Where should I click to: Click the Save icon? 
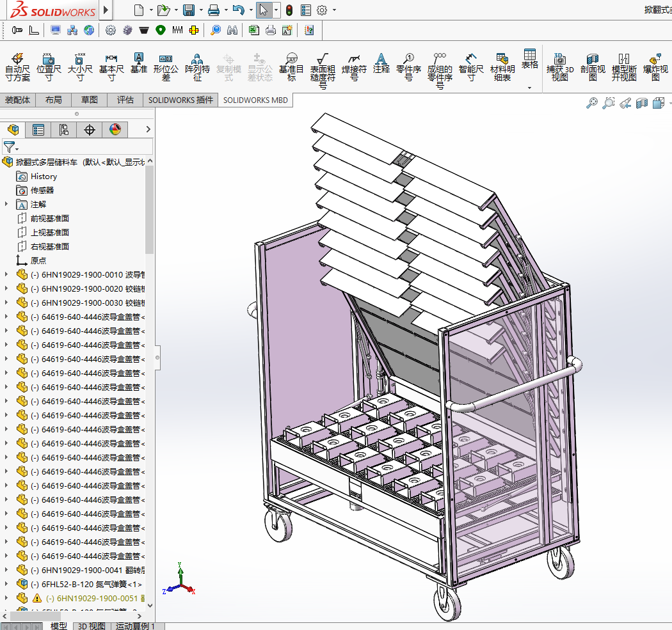coord(189,10)
